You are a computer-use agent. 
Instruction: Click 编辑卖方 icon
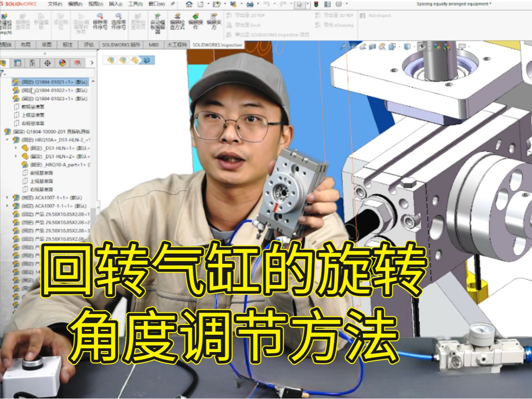point(214,22)
